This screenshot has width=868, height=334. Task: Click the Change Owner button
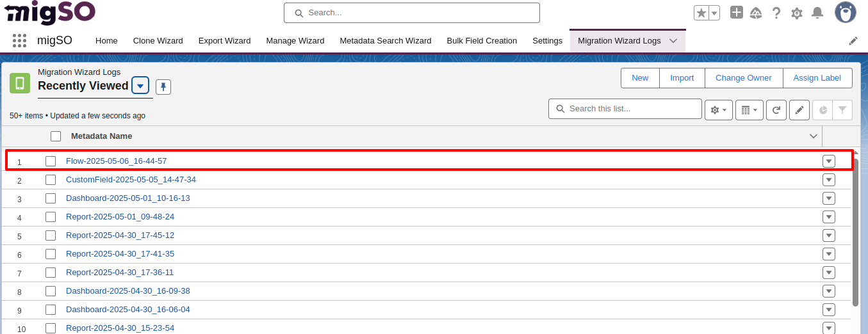(x=743, y=78)
